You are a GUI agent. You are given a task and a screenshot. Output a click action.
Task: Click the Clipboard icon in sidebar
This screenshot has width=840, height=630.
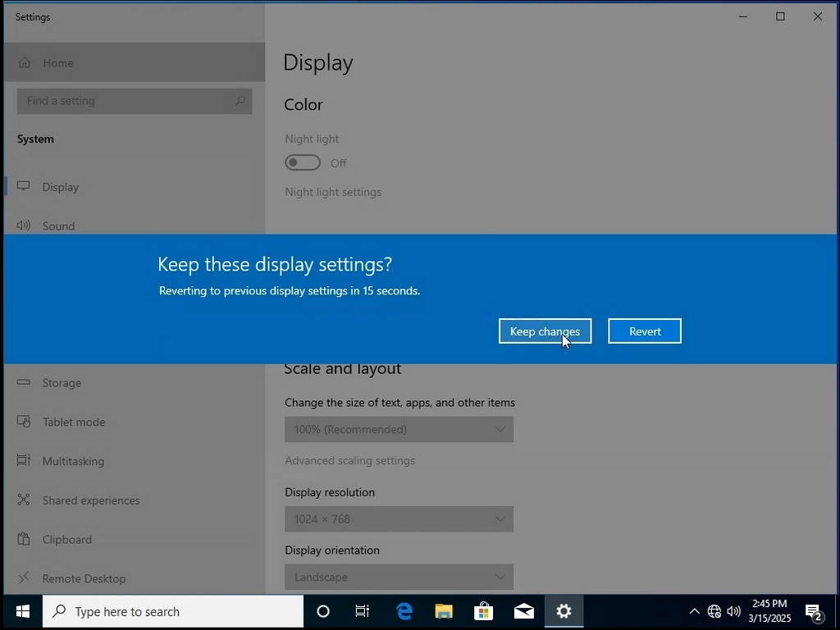(24, 539)
